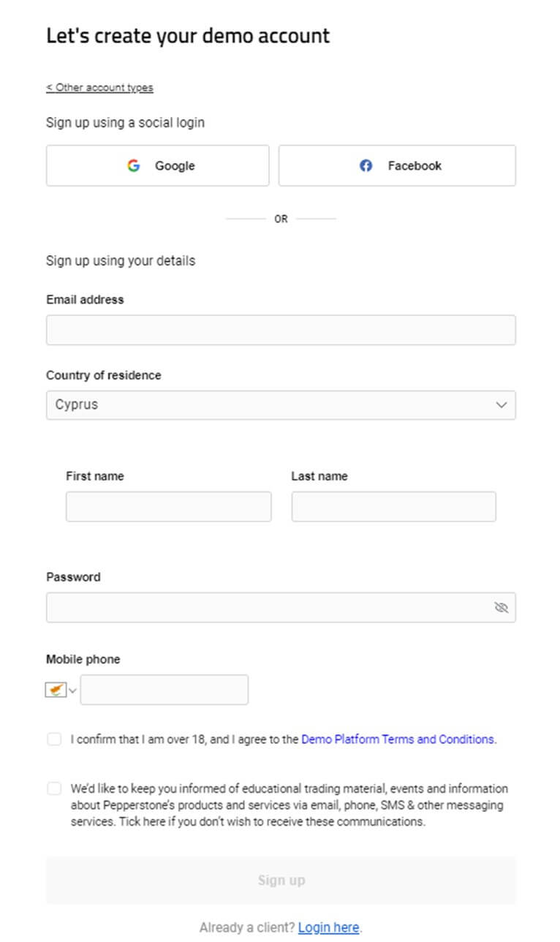Tick the marketing communications opt-out checkbox
This screenshot has height=942, width=560.
coord(54,788)
